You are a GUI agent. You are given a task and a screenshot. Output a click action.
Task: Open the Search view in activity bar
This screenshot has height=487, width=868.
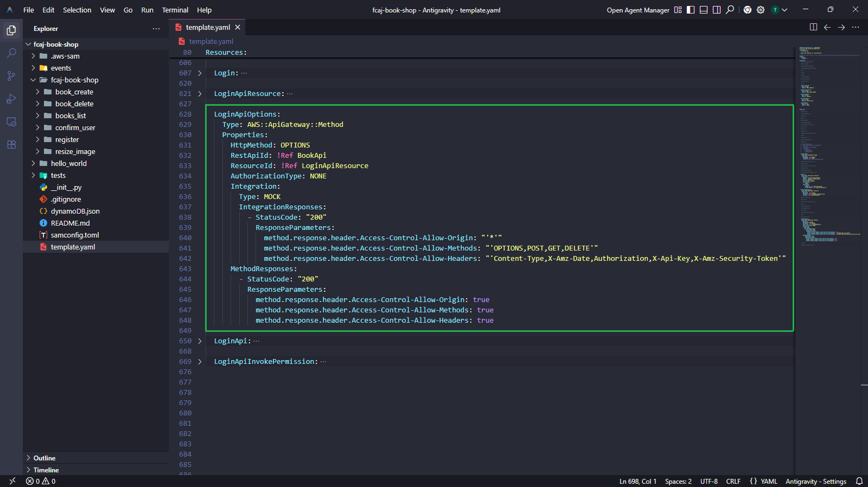(x=11, y=53)
